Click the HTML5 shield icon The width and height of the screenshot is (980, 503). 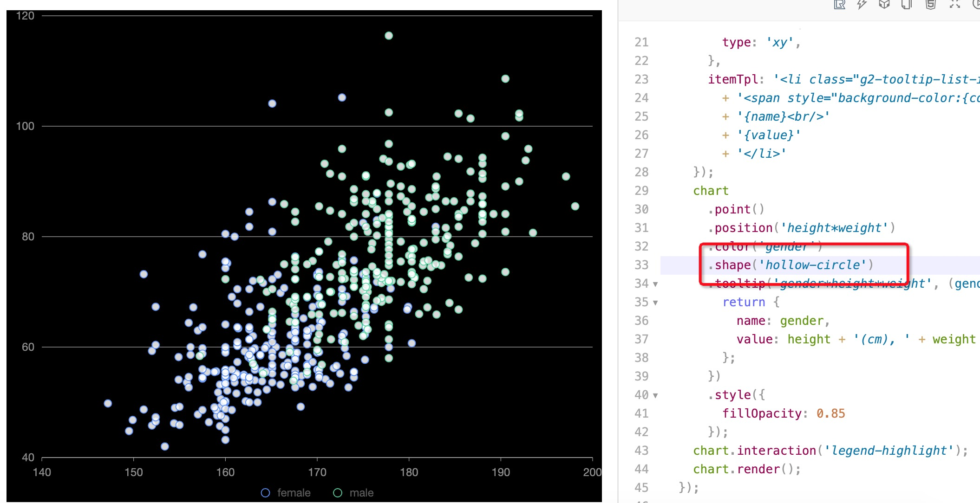(930, 5)
